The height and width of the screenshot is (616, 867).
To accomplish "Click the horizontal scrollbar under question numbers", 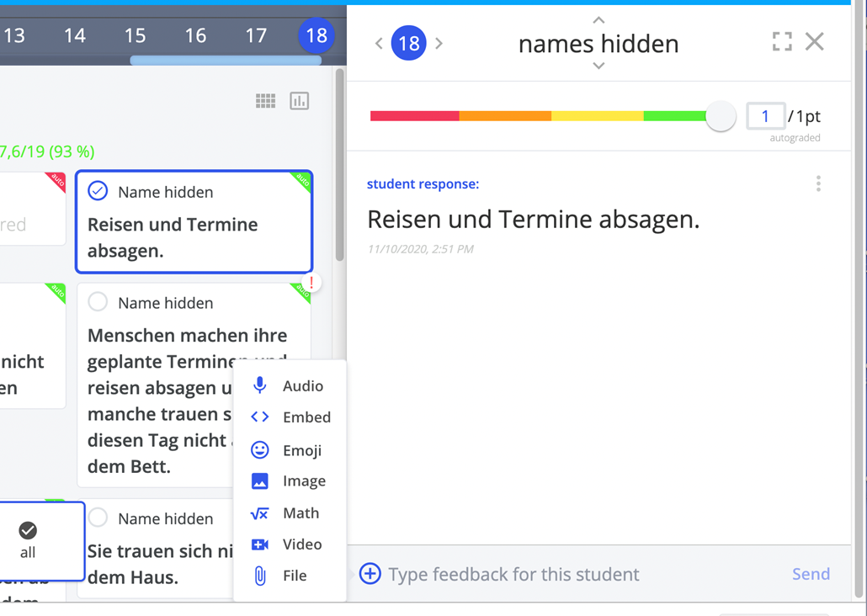I will (226, 60).
